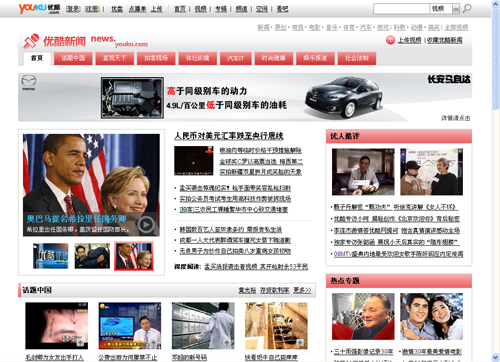Viewport: 500px width, 362px height.
Task: Switch to the 直视天下 tab
Action: click(114, 58)
